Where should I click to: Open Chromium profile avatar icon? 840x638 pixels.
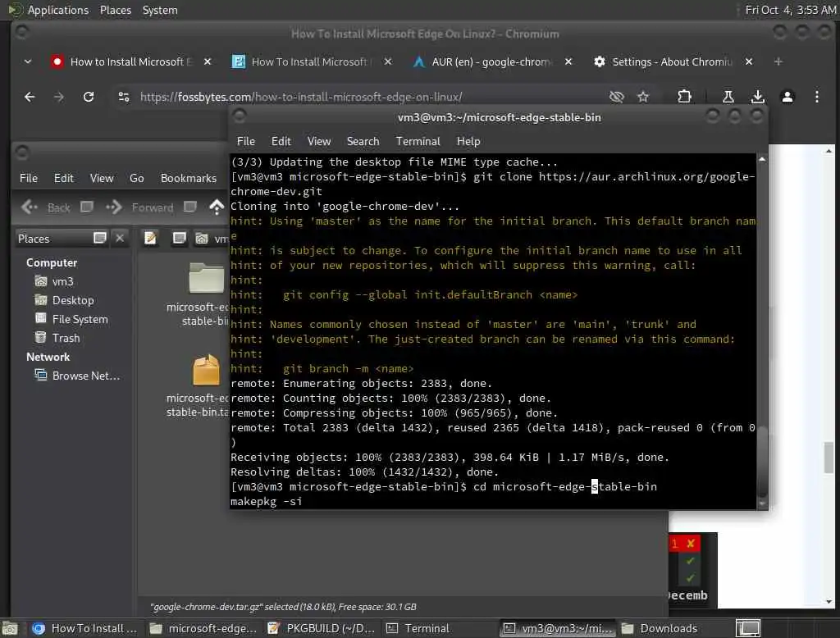click(x=787, y=97)
